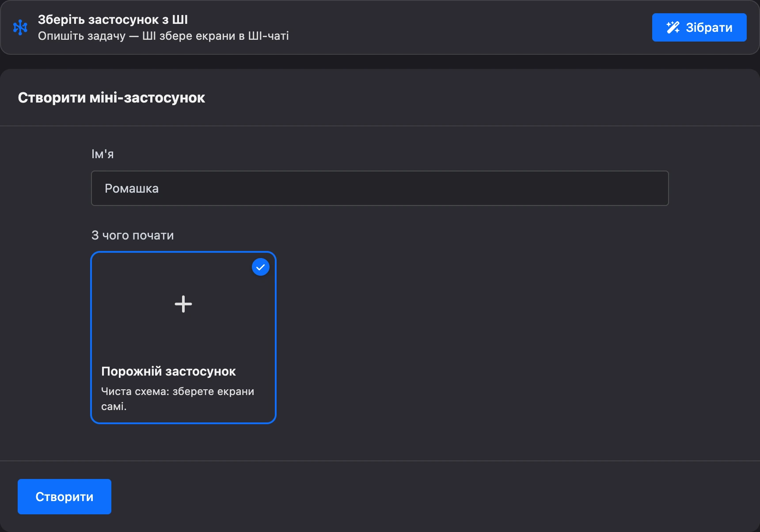Focus the Ім'я input field
Viewport: 760px width, 532px height.
tap(380, 188)
